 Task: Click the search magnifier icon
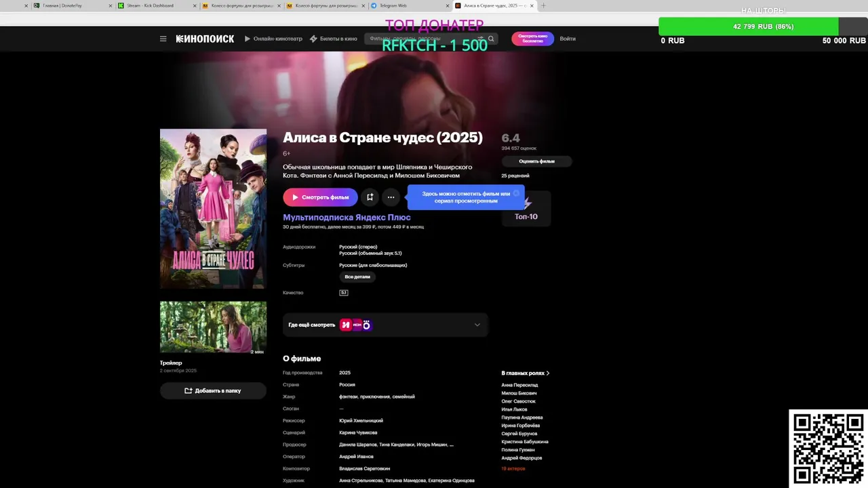pos(491,39)
